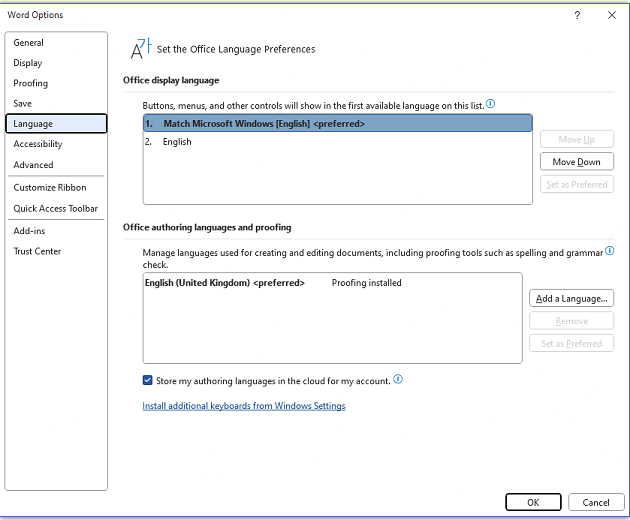This screenshot has height=520, width=630.
Task: Close the Word Options dialog
Action: 612,15
